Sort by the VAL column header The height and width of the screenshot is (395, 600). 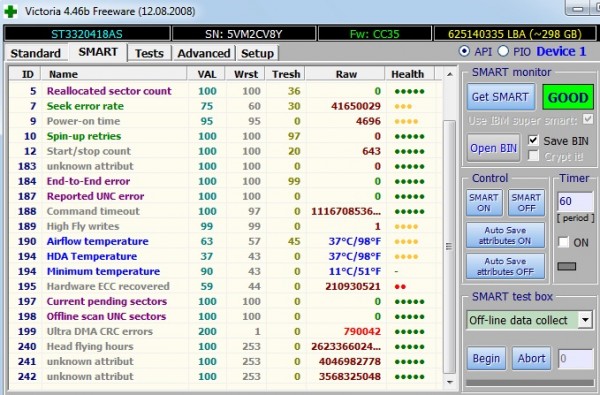click(207, 74)
